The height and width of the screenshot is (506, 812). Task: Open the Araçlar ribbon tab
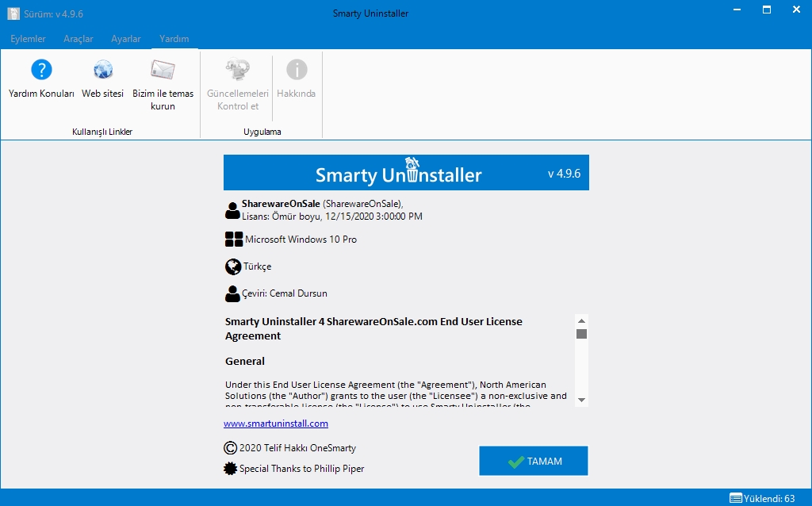(78, 38)
